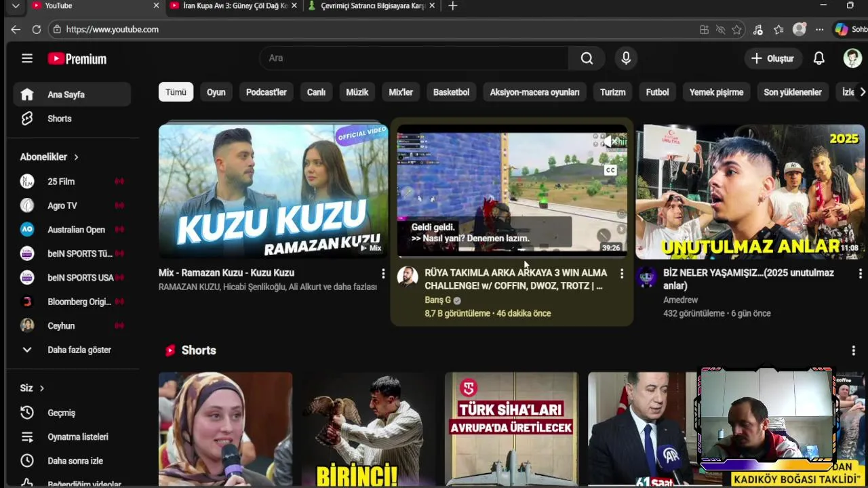Screen dimensions: 868x488
Task: Go back in browser
Action: (x=16, y=30)
